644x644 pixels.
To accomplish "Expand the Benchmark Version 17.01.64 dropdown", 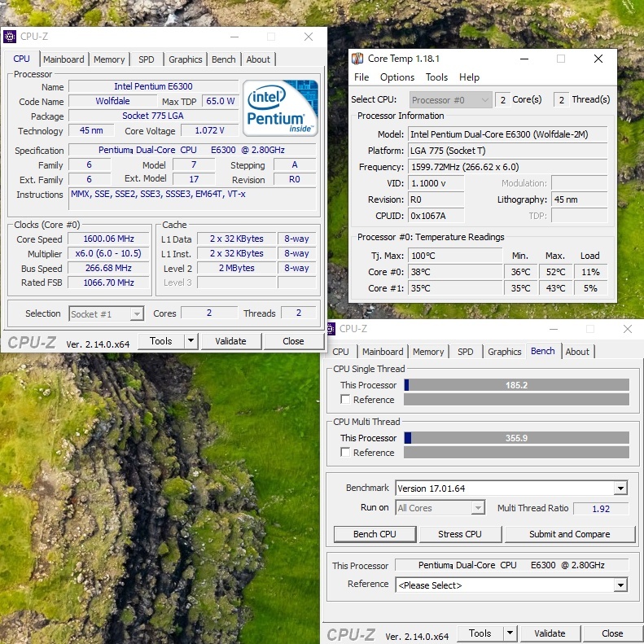I will coord(620,488).
